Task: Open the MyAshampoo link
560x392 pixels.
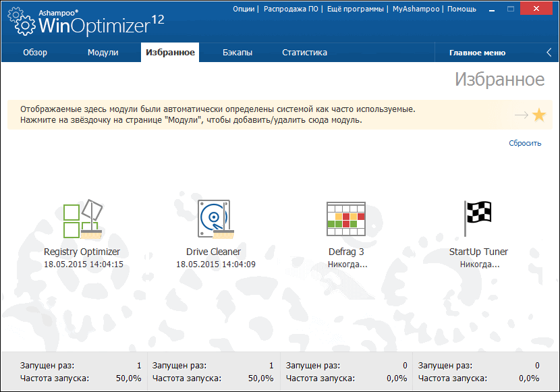Action: coord(416,9)
